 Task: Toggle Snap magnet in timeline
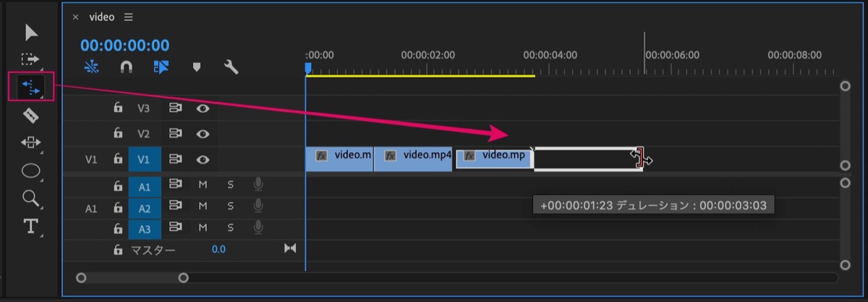126,67
